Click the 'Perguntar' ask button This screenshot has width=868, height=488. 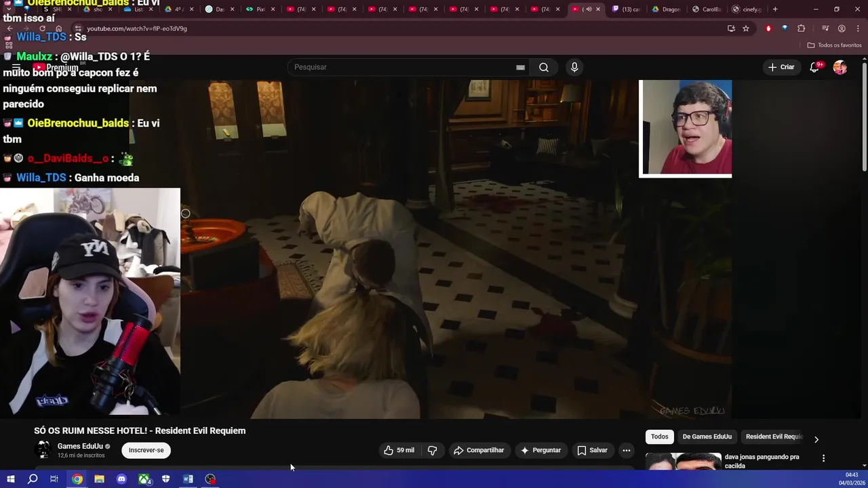pos(540,450)
